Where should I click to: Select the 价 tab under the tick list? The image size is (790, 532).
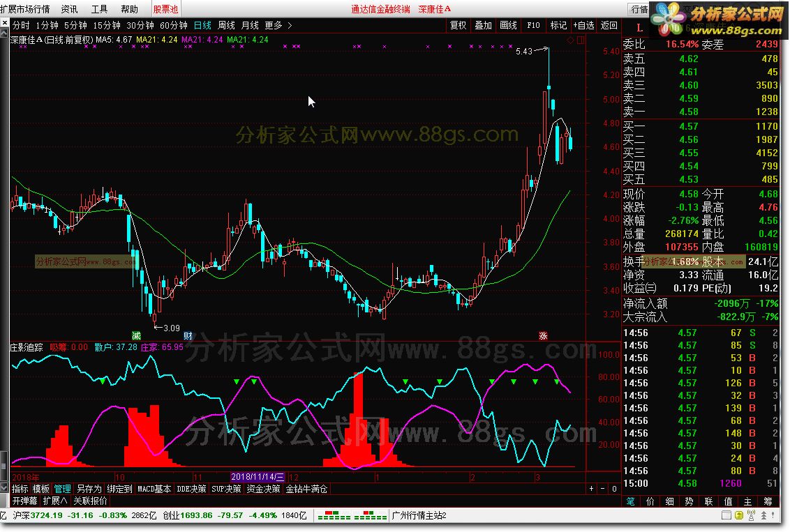coord(650,501)
